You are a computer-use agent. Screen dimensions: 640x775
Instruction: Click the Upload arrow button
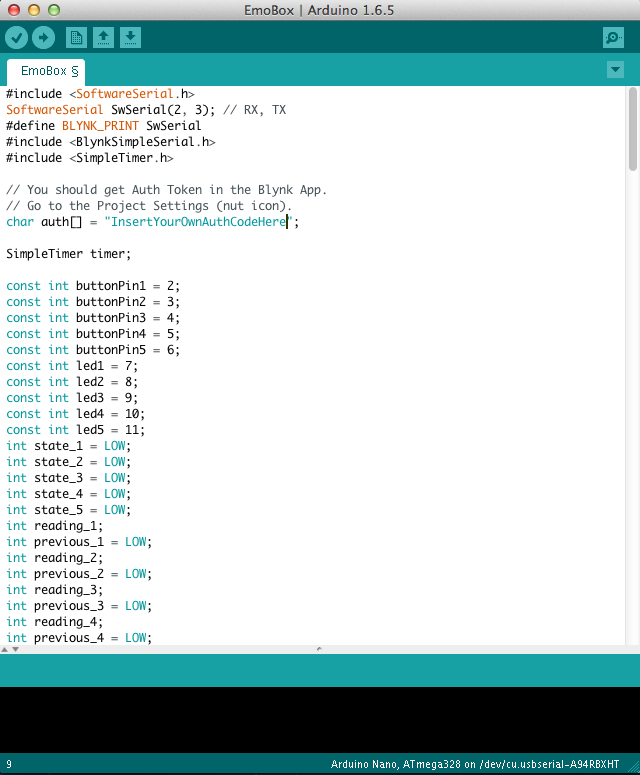[43, 38]
